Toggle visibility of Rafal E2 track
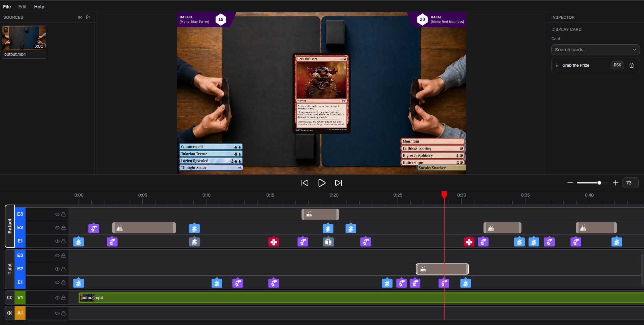Image resolution: width=644 pixels, height=325 pixels. point(57,269)
